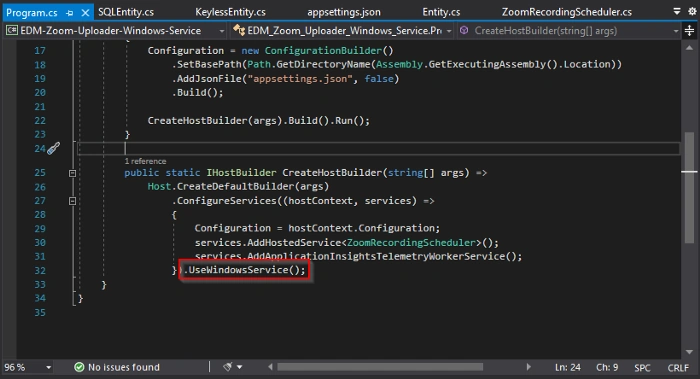The width and height of the screenshot is (700, 379).
Task: Open the code cleanup profile dropdown arrow
Action: tap(240, 367)
